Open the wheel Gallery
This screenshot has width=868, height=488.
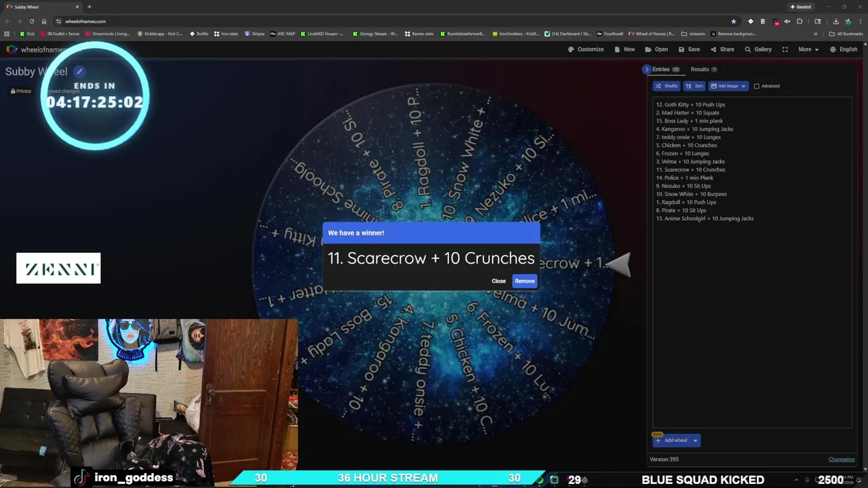[758, 49]
